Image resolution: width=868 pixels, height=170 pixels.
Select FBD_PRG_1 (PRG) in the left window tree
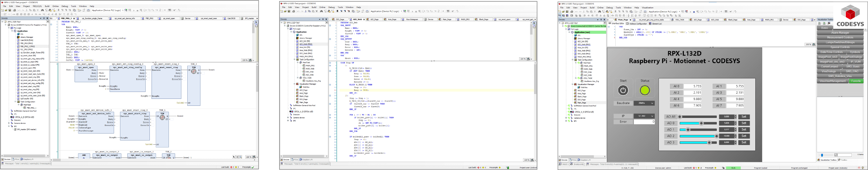(27, 46)
